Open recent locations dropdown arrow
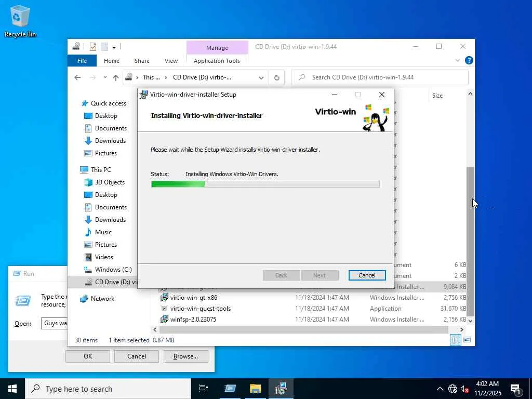This screenshot has height=399, width=532. (x=105, y=77)
